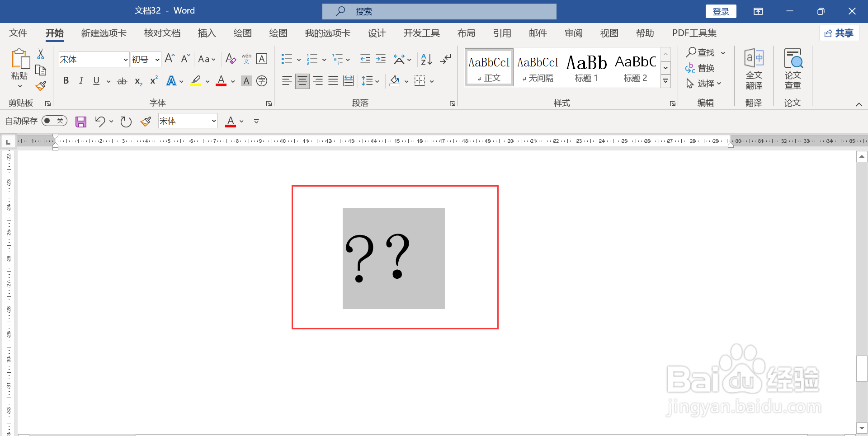Open line spacing dropdown
Image resolution: width=868 pixels, height=436 pixels.
click(370, 81)
